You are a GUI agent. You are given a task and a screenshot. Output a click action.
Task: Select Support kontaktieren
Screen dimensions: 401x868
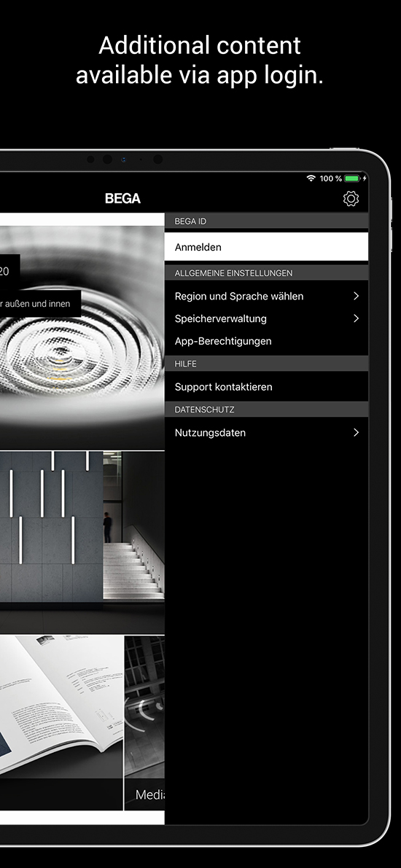266,387
